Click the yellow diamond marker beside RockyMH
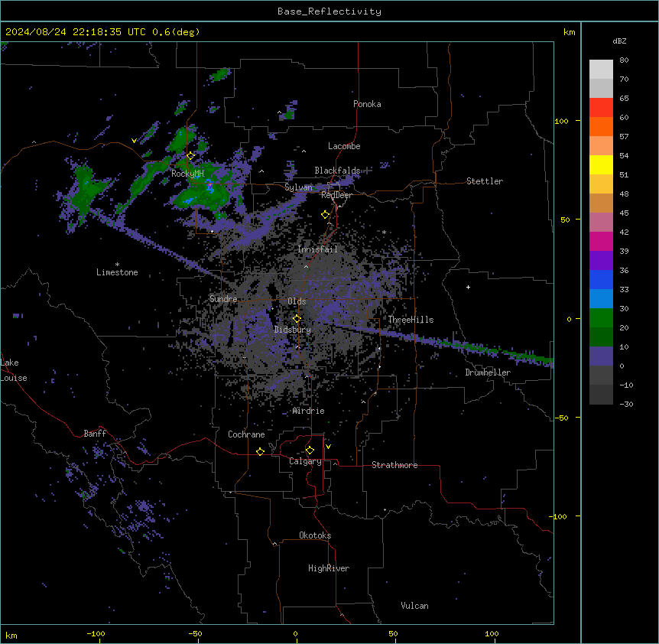659x644 pixels. click(x=190, y=155)
